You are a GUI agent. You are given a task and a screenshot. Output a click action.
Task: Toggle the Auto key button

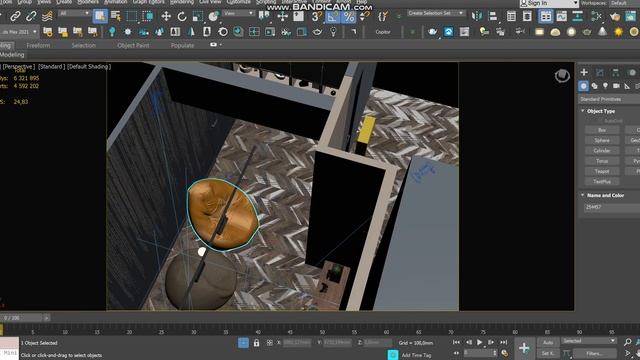[x=548, y=342]
